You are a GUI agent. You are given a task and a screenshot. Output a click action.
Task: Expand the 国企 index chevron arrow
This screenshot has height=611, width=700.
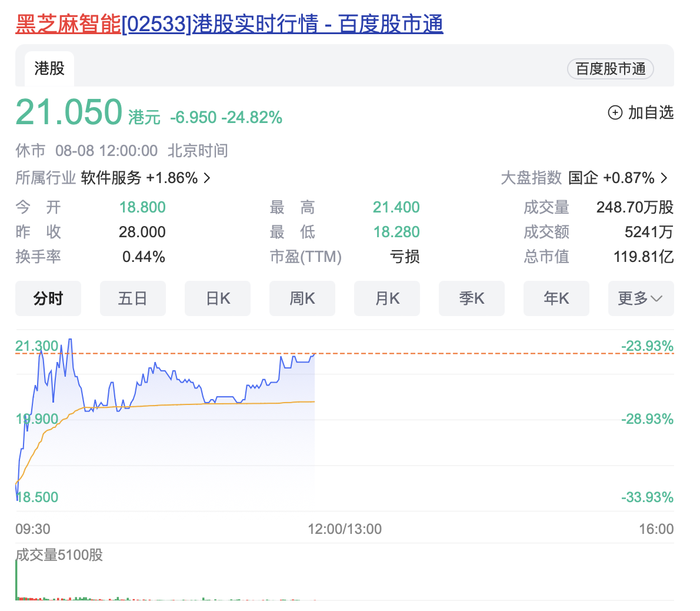664,178
